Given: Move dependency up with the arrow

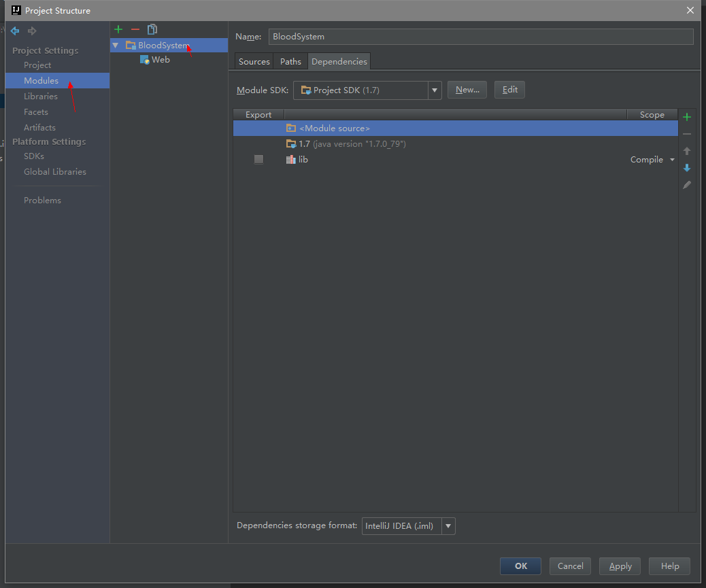Looking at the screenshot, I should point(687,151).
